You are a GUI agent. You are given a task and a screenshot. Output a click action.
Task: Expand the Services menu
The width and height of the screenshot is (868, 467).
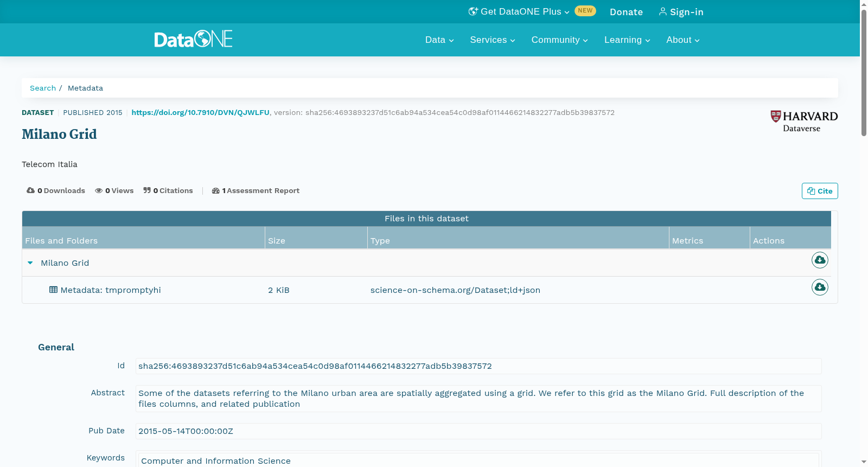[493, 40]
